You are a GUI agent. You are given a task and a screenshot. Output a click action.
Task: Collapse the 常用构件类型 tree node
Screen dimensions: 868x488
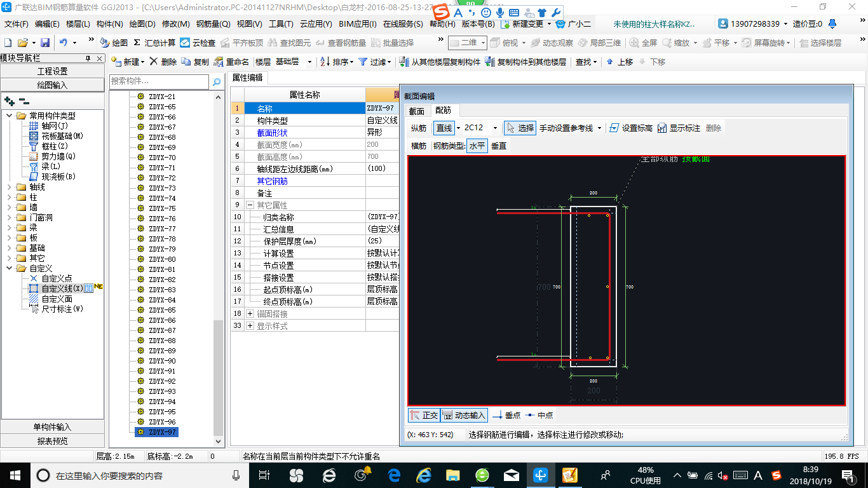pyautogui.click(x=10, y=116)
